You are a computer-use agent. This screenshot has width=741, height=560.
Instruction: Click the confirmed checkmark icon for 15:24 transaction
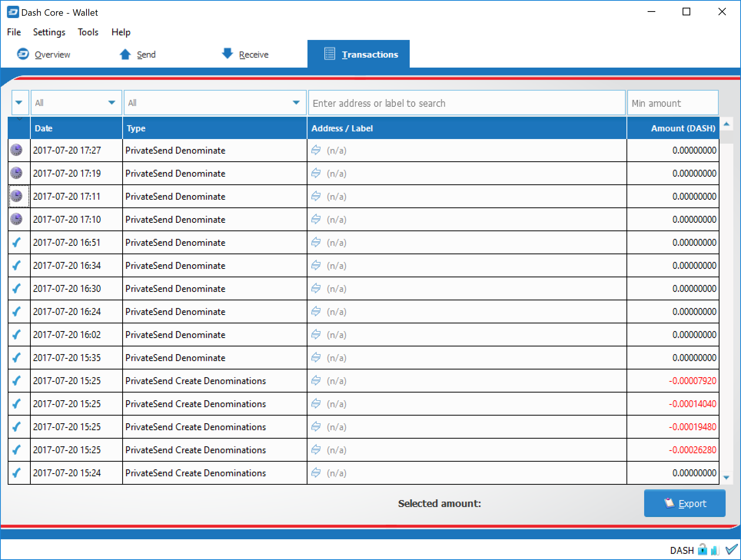pos(16,473)
